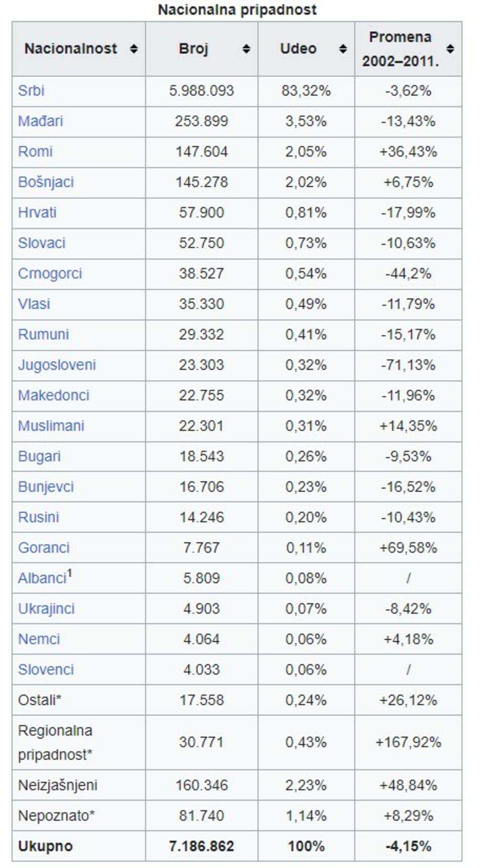This screenshot has width=493, height=868.
Task: Click the Makedonci link
Action: pyautogui.click(x=54, y=396)
